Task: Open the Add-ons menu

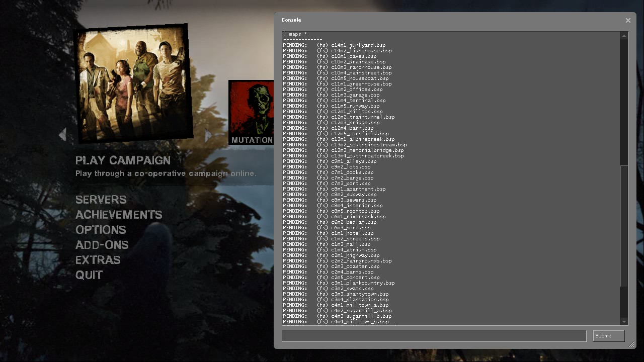Action: click(x=102, y=245)
